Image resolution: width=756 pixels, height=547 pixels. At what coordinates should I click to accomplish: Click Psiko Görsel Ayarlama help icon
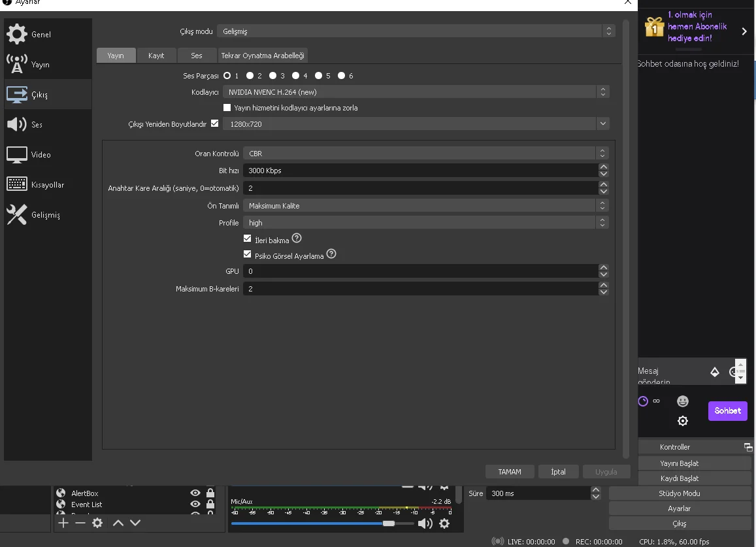[x=331, y=254]
